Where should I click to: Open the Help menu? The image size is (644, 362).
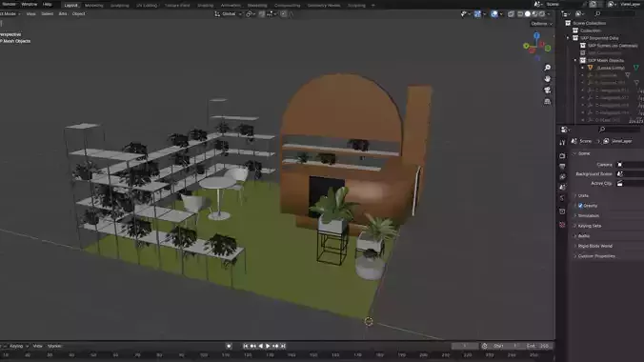[x=48, y=5]
